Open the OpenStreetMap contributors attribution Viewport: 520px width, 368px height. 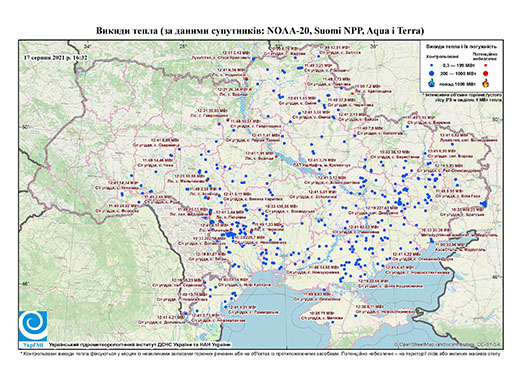448,344
